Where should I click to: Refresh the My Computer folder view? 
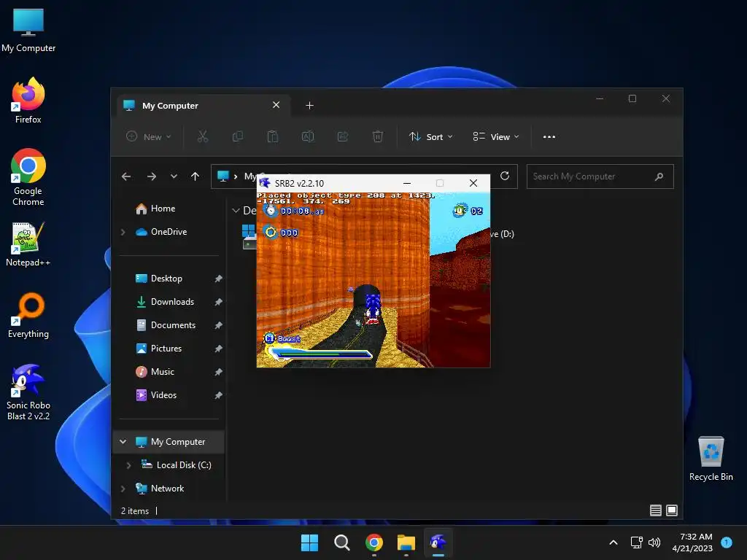(505, 176)
